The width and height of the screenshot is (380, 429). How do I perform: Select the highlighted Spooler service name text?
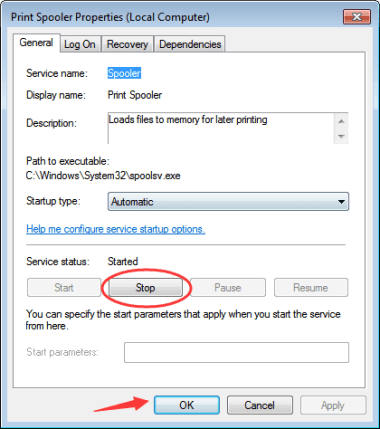coord(124,73)
